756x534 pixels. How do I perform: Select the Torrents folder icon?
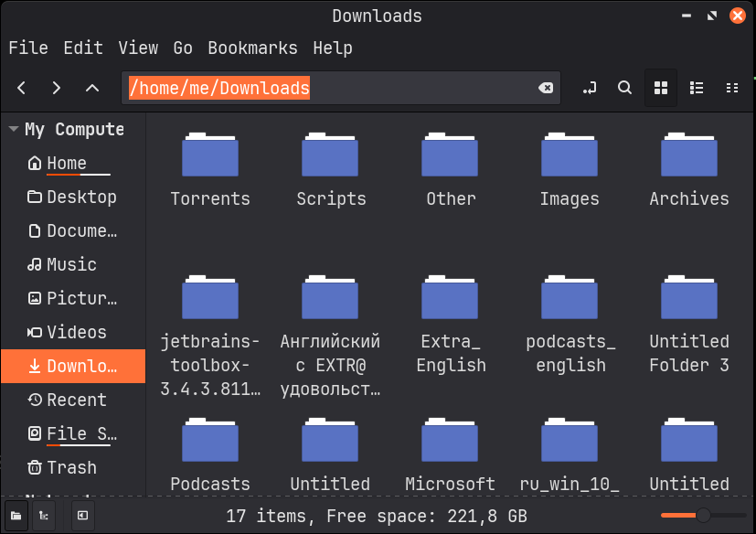(x=210, y=155)
